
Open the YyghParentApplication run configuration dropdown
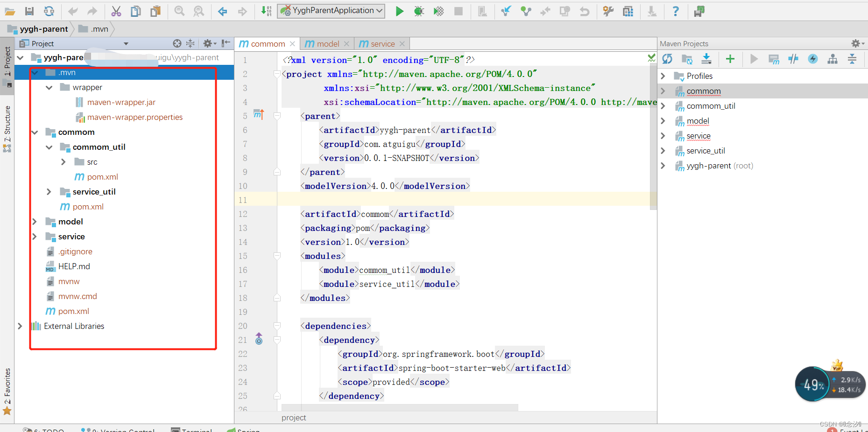[x=331, y=11]
